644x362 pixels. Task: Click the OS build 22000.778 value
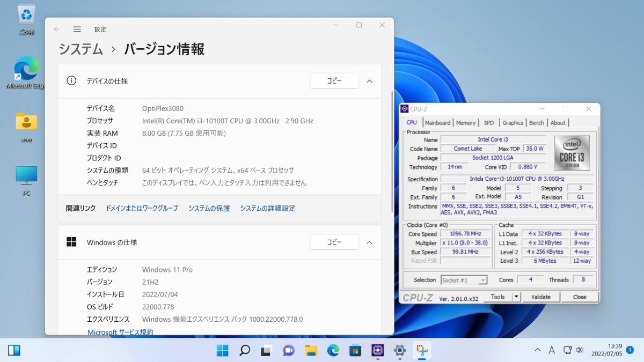click(x=158, y=307)
